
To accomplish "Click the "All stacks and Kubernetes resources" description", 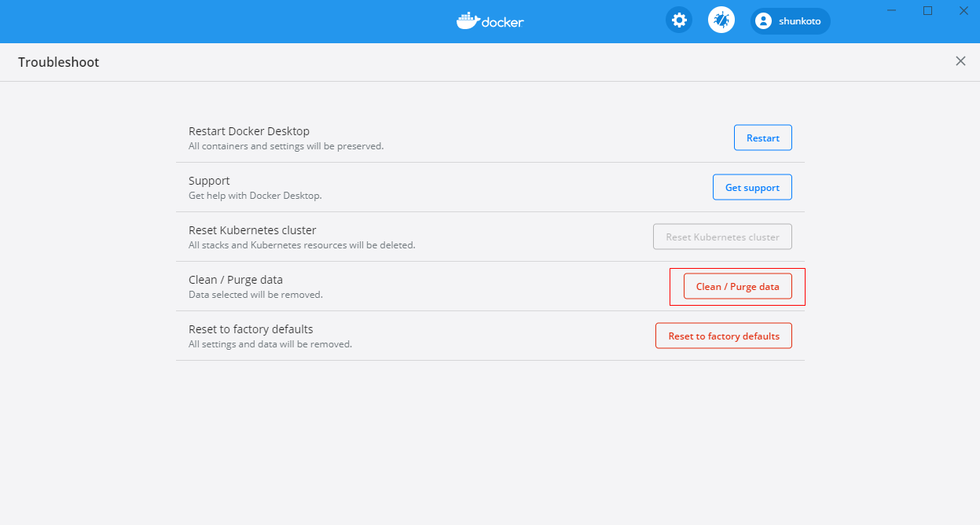I will [x=302, y=245].
